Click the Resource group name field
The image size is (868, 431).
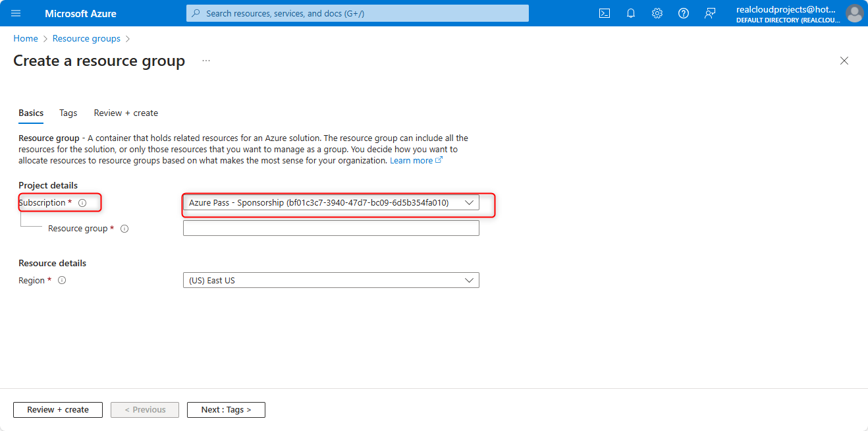tap(331, 228)
